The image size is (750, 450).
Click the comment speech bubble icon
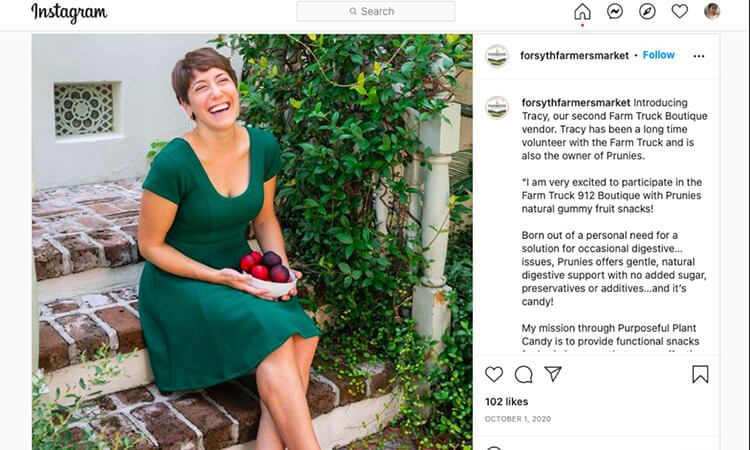[x=523, y=374]
